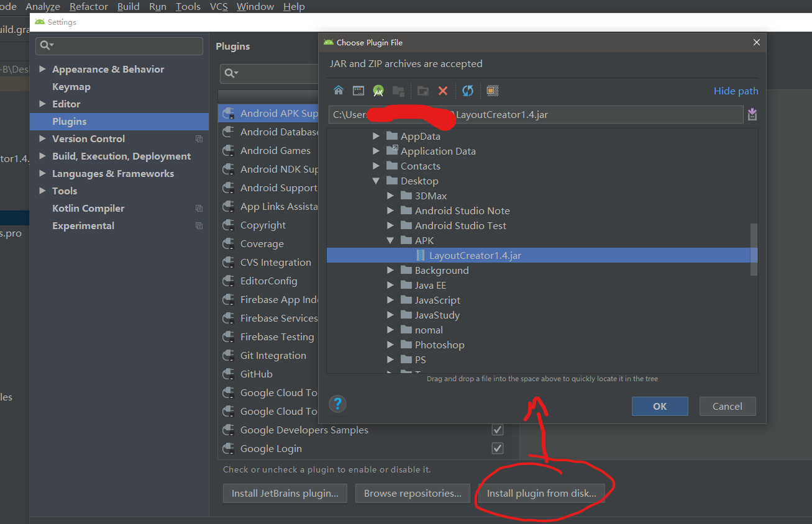Uncheck the Google Login plugin
812x524 pixels.
pos(497,448)
